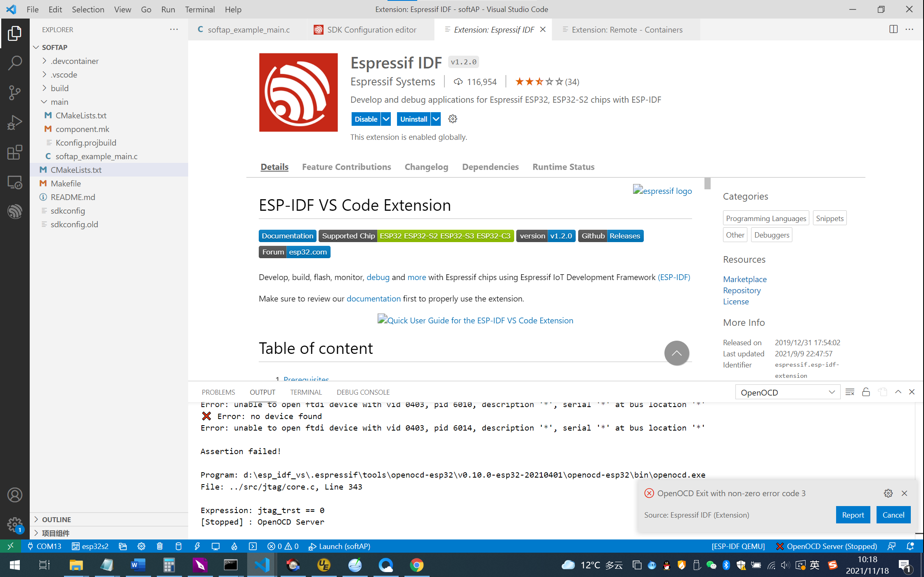
Task: Switch to the Problems tab in panel
Action: click(x=217, y=391)
